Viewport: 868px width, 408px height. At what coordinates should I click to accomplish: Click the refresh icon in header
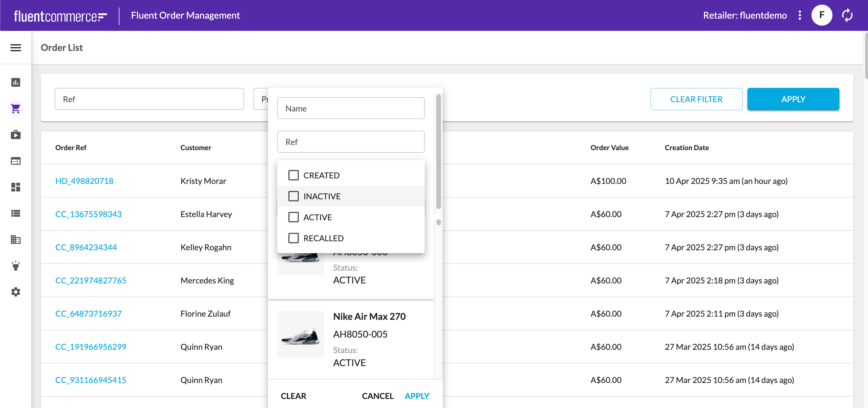[847, 15]
